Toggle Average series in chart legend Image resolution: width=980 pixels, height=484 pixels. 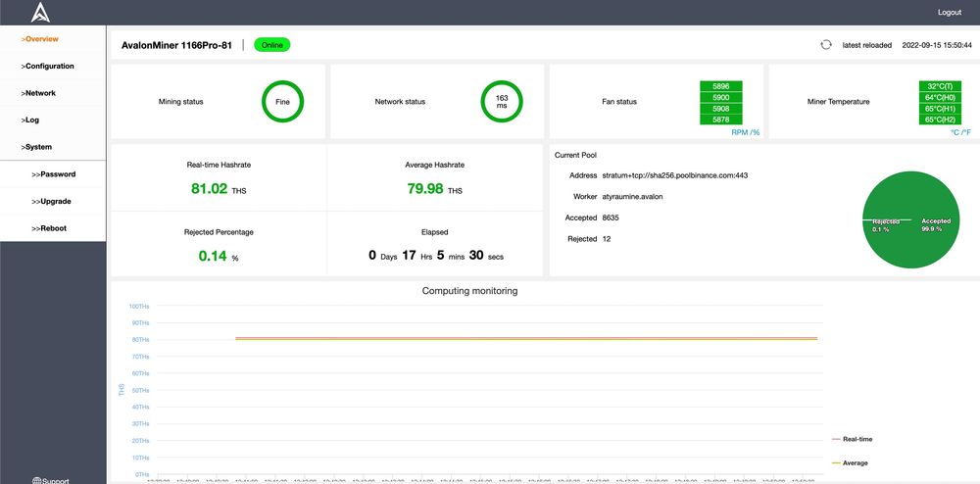(x=855, y=462)
